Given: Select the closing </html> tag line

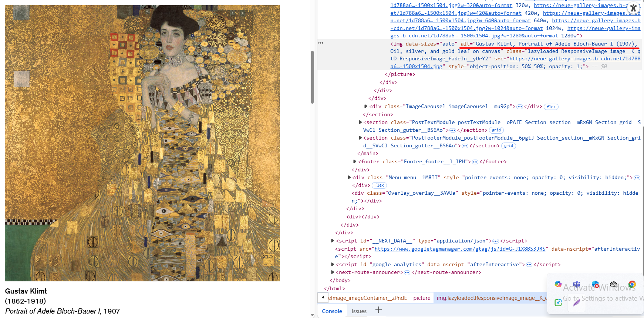Looking at the screenshot, I should [334, 288].
